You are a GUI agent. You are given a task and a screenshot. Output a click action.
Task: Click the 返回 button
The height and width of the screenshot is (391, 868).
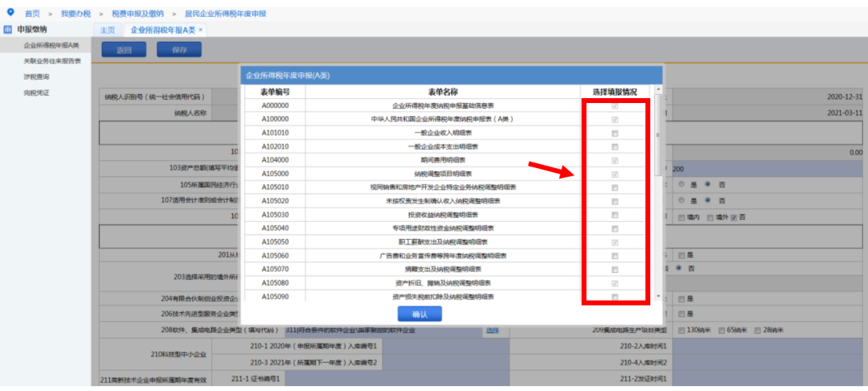(x=124, y=49)
